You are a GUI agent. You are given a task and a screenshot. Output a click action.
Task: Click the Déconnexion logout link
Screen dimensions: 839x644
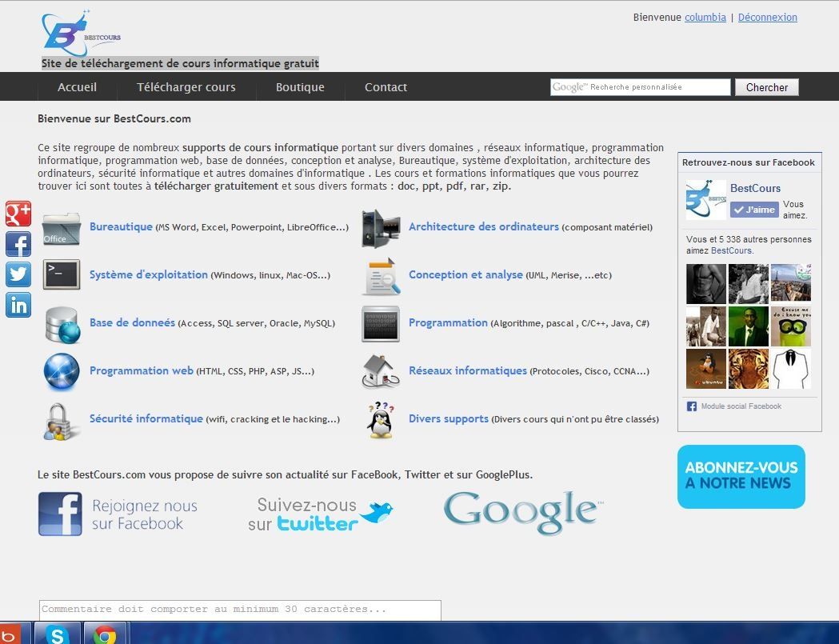click(x=767, y=17)
